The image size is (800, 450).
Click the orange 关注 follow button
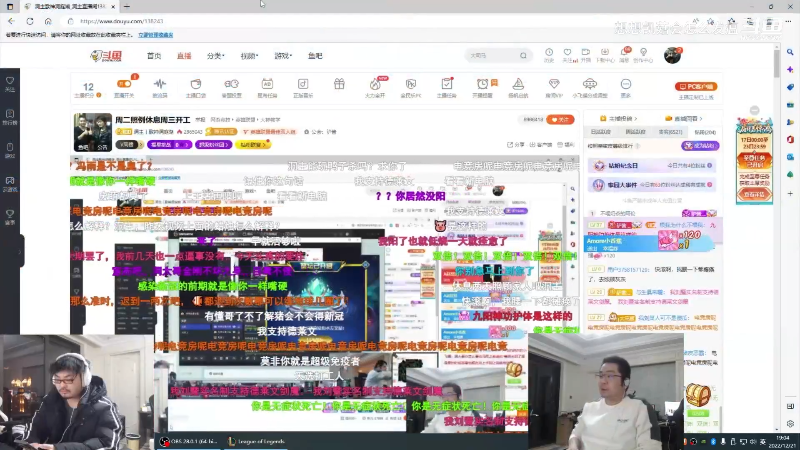point(560,119)
